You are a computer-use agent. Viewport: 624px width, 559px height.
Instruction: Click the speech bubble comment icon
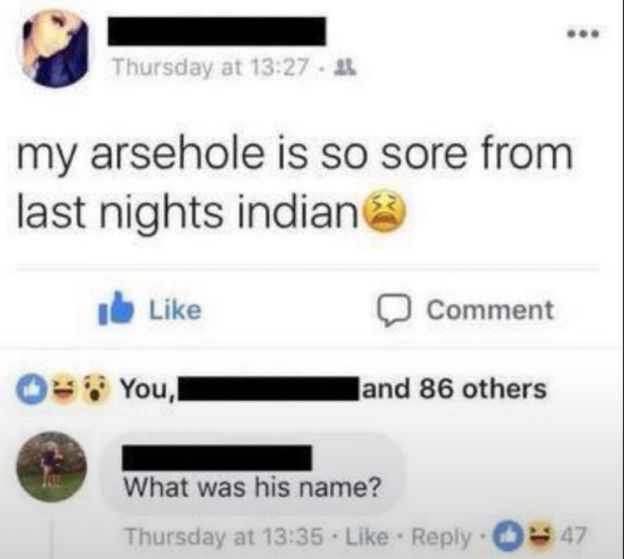(x=394, y=311)
